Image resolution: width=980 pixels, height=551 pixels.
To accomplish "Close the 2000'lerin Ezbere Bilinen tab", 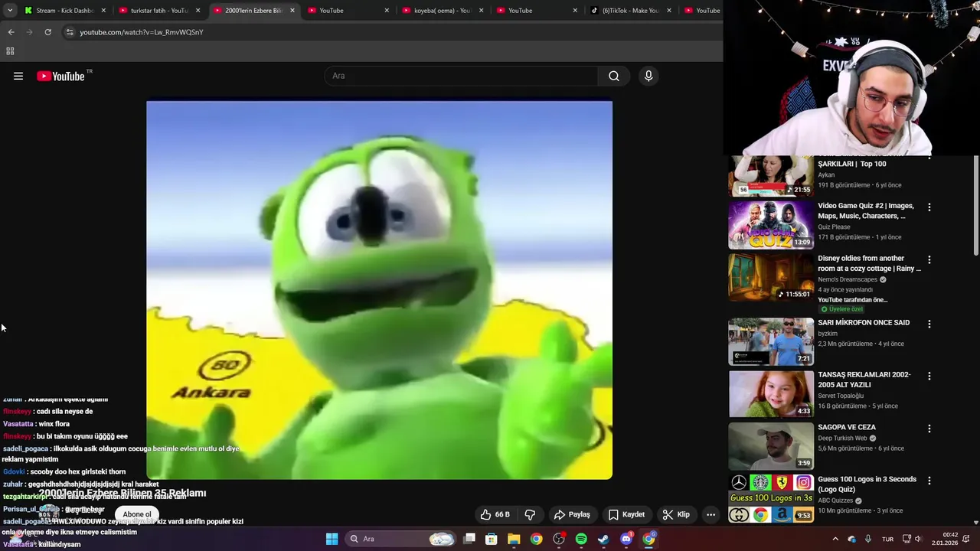I will 292,11.
